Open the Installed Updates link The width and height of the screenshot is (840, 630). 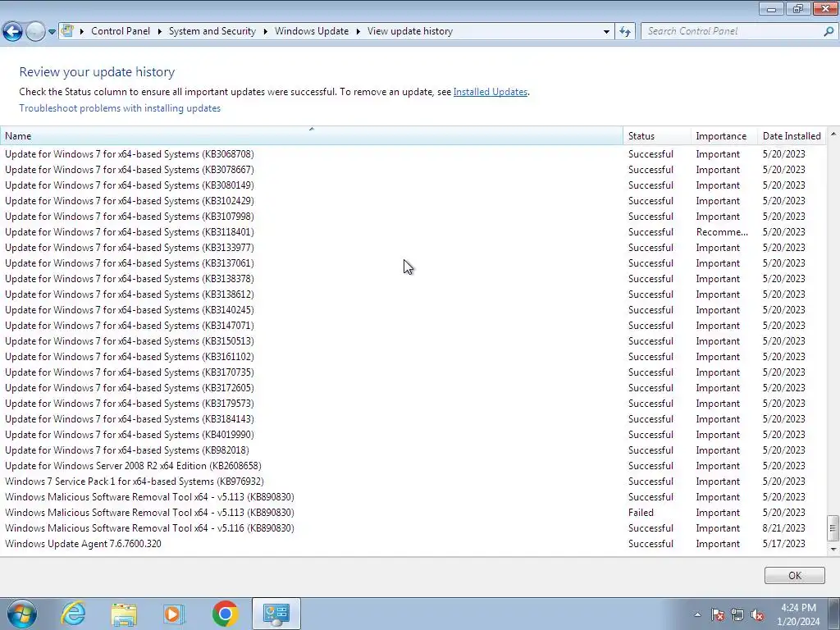(x=491, y=92)
